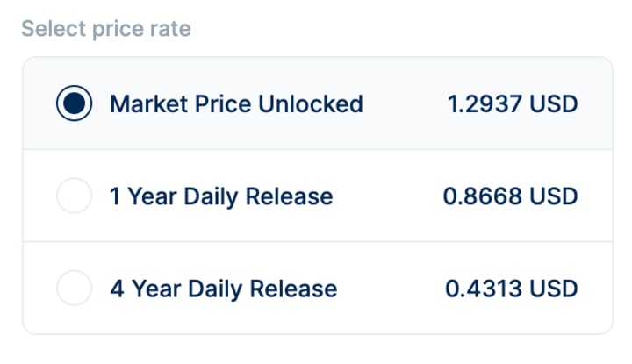632x364 pixels.
Task: Click the 1.2937 USD price value
Action: pos(513,103)
